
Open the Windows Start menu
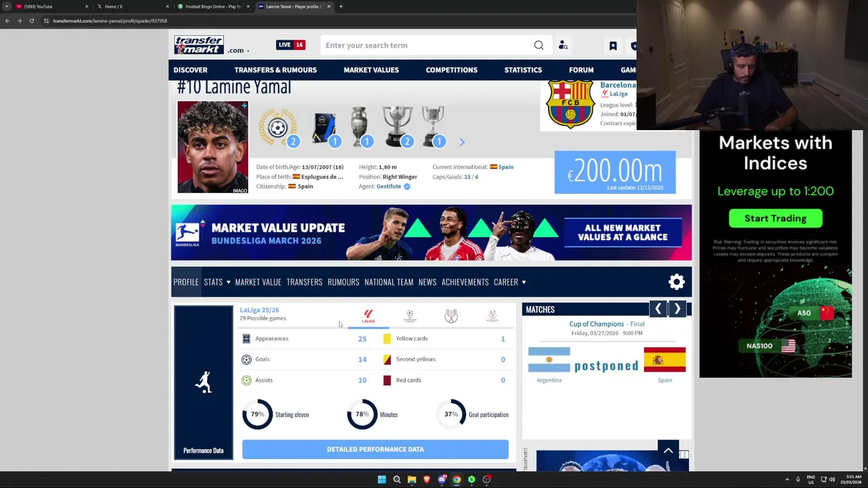pos(382,480)
